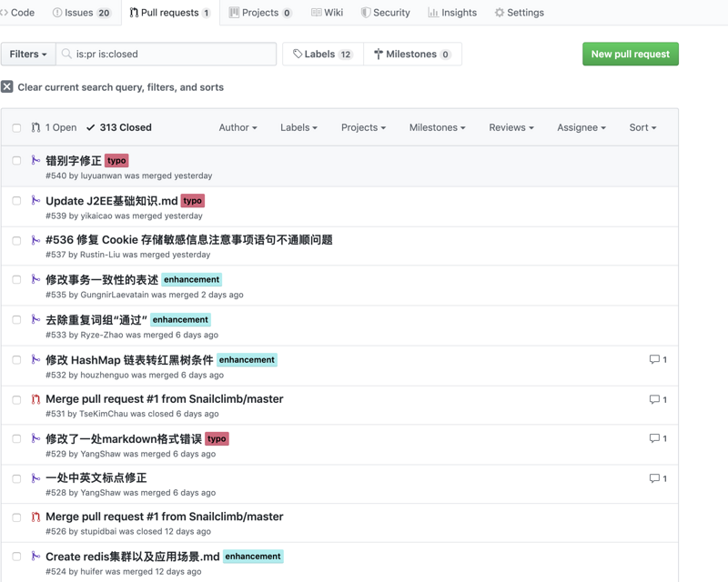Expand the Reviews filter dropdown
The height and width of the screenshot is (582, 728).
click(x=511, y=127)
